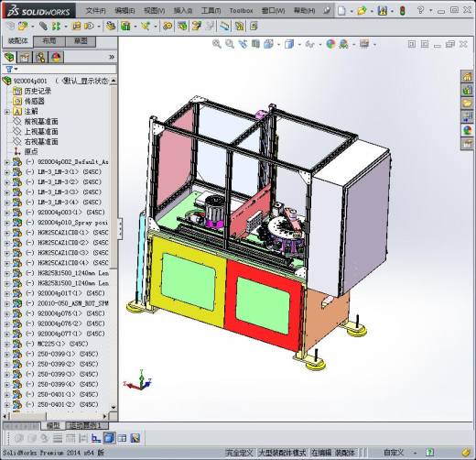Click the feature tree horizontal scroll right arrow
Viewport: 476px width, 460px height.
104,416
